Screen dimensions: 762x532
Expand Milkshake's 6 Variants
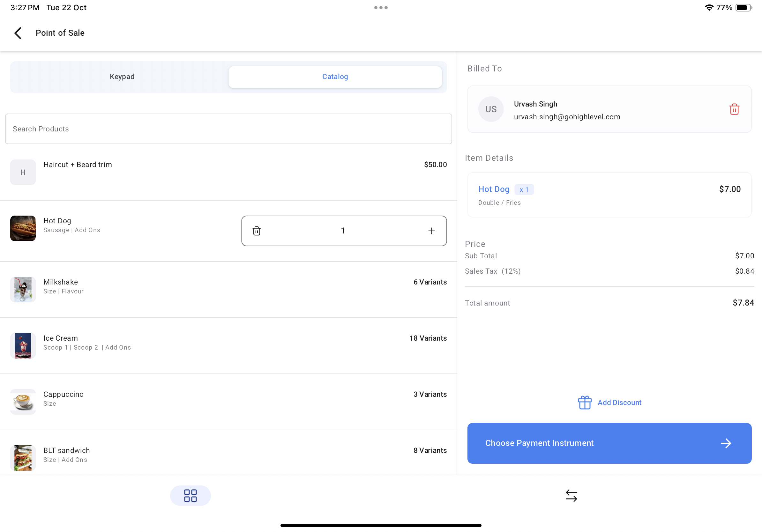pos(430,282)
